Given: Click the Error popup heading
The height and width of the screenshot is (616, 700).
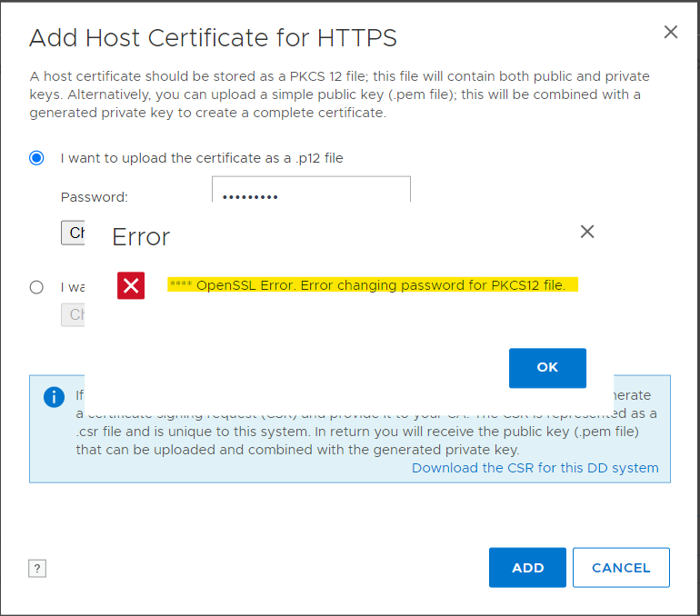Looking at the screenshot, I should (x=141, y=237).
